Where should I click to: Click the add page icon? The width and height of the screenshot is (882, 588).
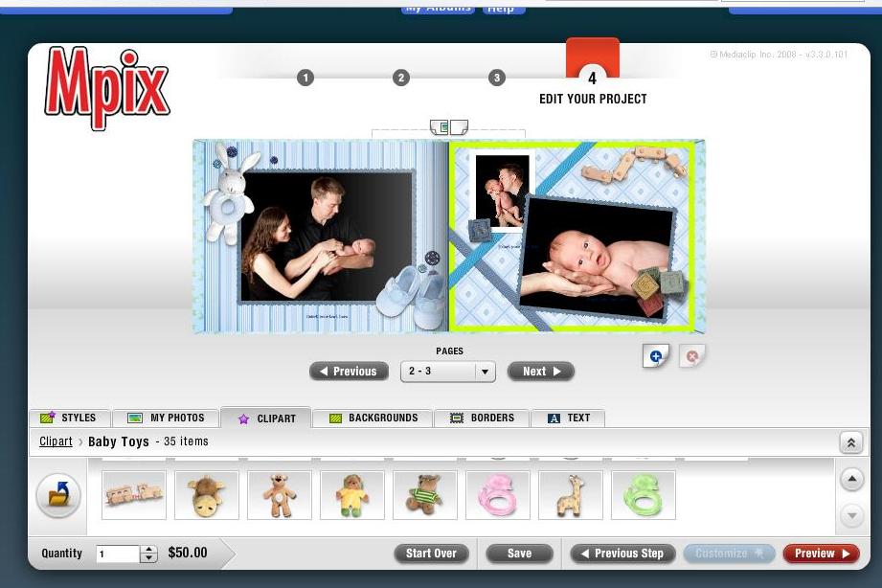(x=656, y=356)
